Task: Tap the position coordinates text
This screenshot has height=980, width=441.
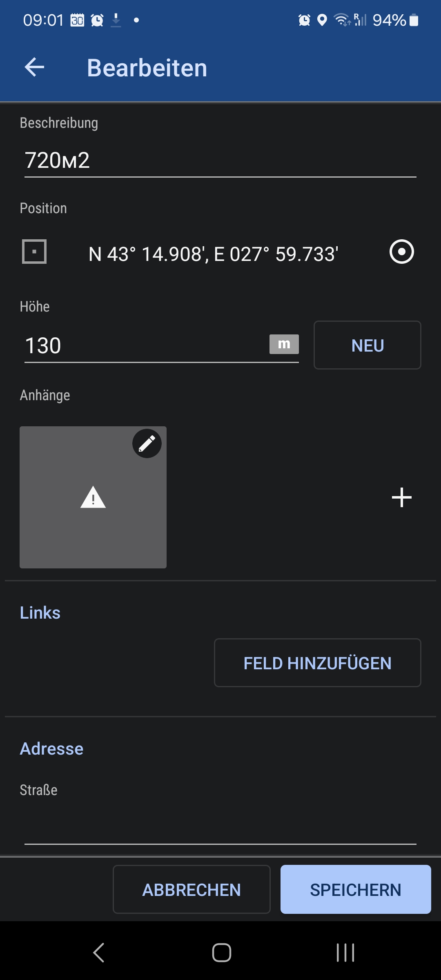Action: click(x=213, y=254)
